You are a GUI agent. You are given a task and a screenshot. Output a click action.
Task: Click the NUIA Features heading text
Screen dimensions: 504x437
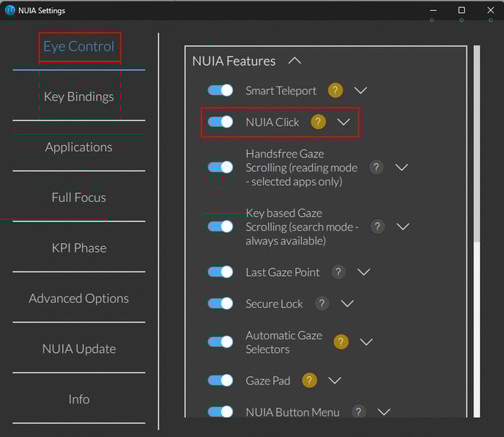[234, 61]
